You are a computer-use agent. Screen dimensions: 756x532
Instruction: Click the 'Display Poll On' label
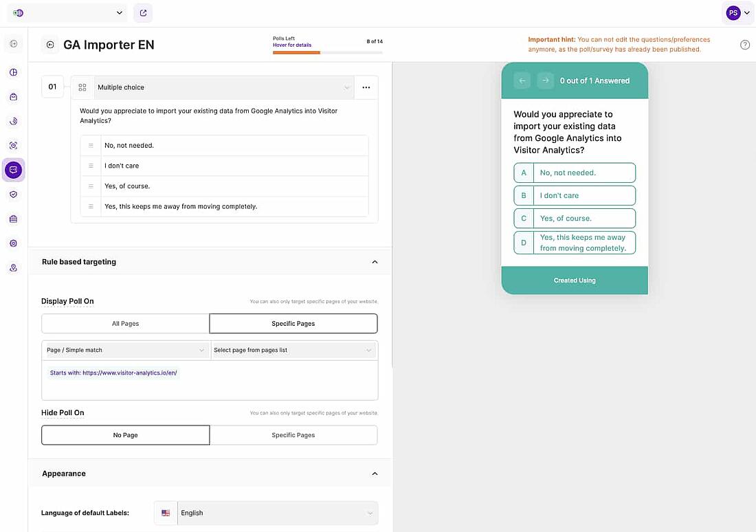[67, 302]
